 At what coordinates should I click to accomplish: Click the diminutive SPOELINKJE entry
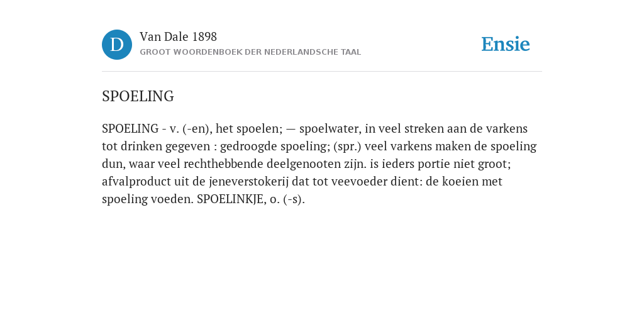click(231, 199)
